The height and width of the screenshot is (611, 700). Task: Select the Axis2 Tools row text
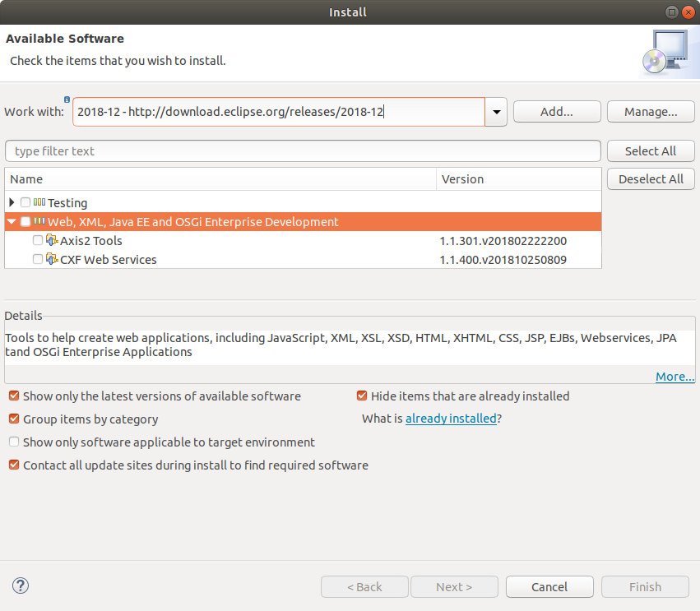pyautogui.click(x=91, y=241)
